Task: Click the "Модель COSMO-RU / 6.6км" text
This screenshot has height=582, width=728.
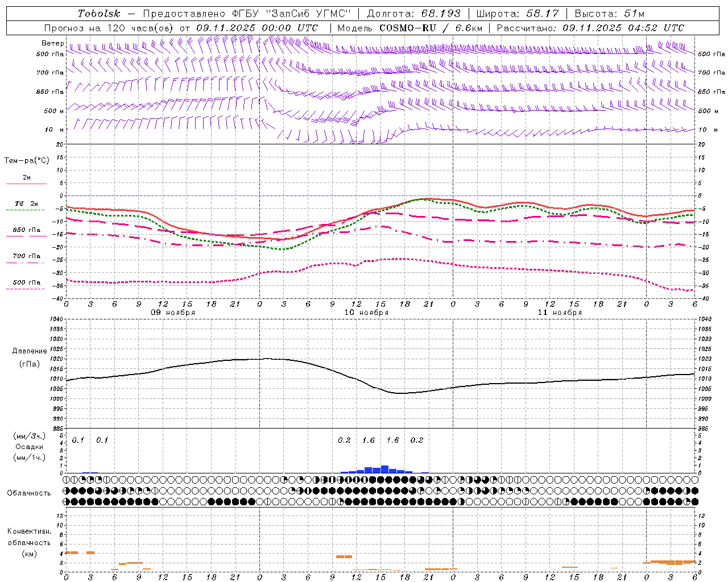Action: [x=410, y=28]
